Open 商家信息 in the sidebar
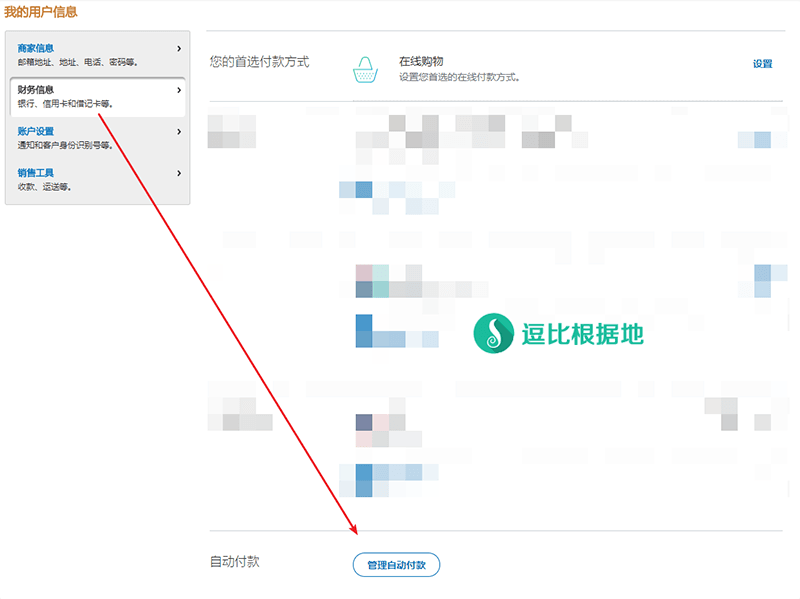 click(x=36, y=48)
